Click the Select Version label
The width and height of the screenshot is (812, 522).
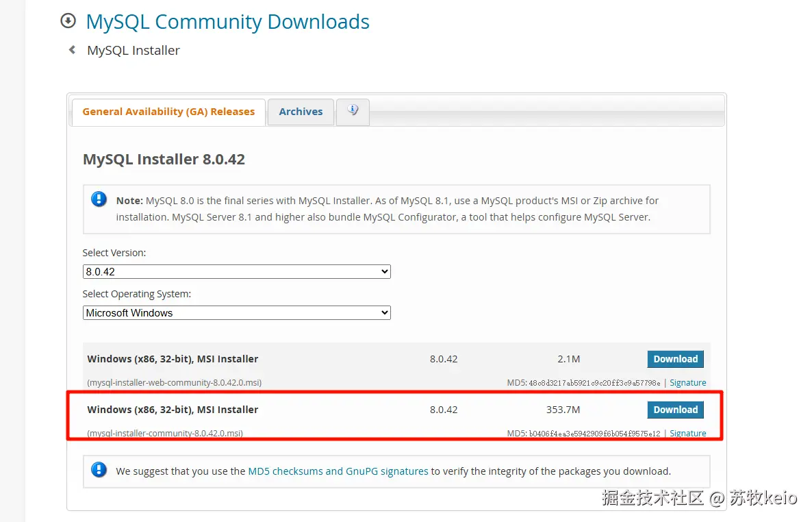tap(114, 253)
